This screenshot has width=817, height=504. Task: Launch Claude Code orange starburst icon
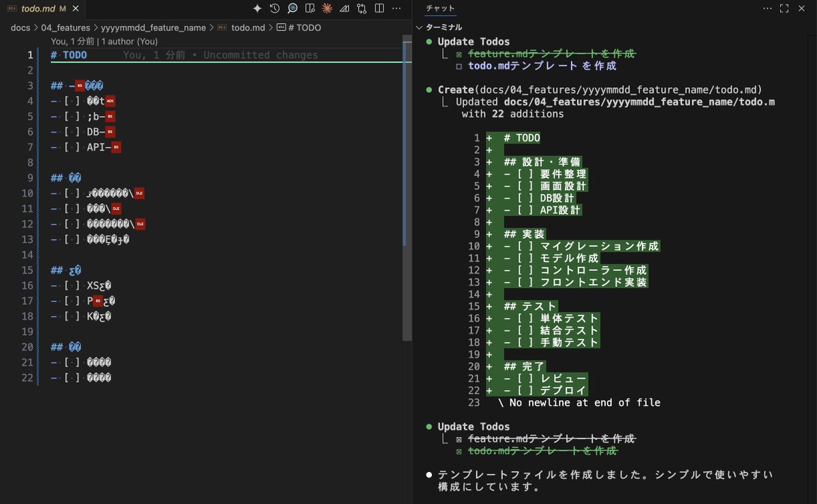(x=327, y=8)
